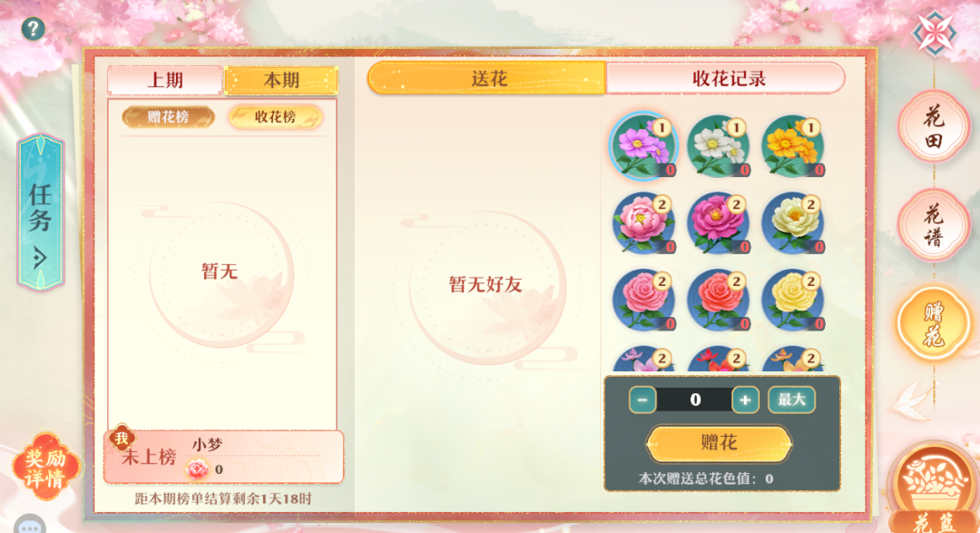Pick the yellow rose flower
Image resolution: width=980 pixels, height=533 pixels.
click(792, 300)
